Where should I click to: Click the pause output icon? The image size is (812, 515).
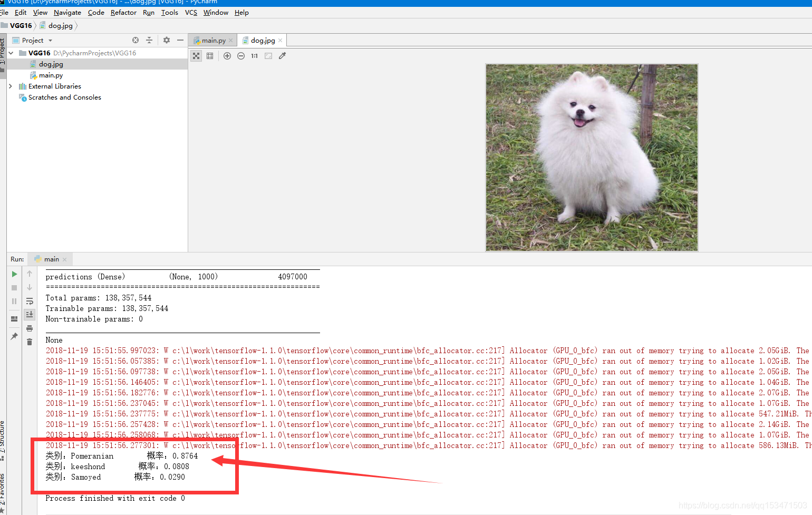click(14, 302)
